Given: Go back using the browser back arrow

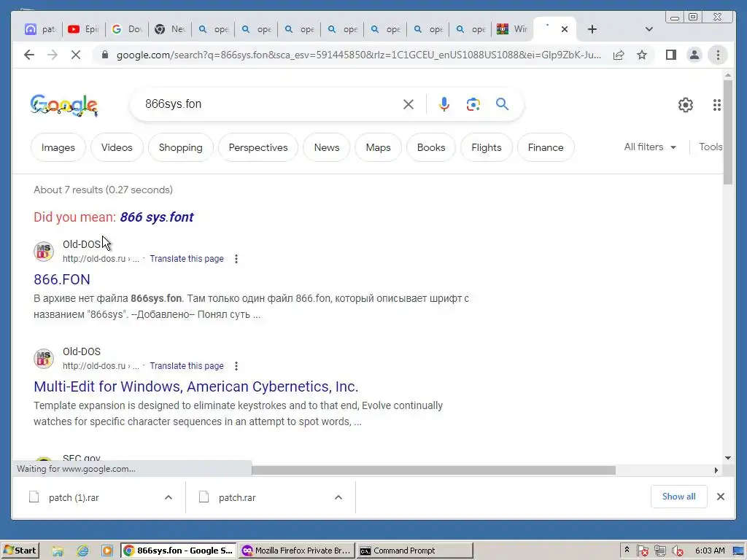Looking at the screenshot, I should (29, 55).
